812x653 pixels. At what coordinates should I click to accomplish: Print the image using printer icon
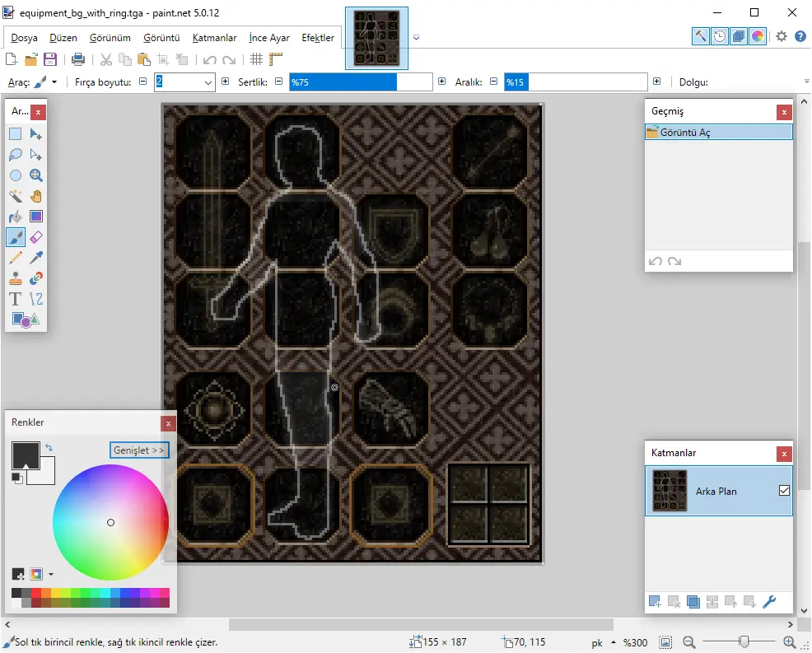point(78,59)
